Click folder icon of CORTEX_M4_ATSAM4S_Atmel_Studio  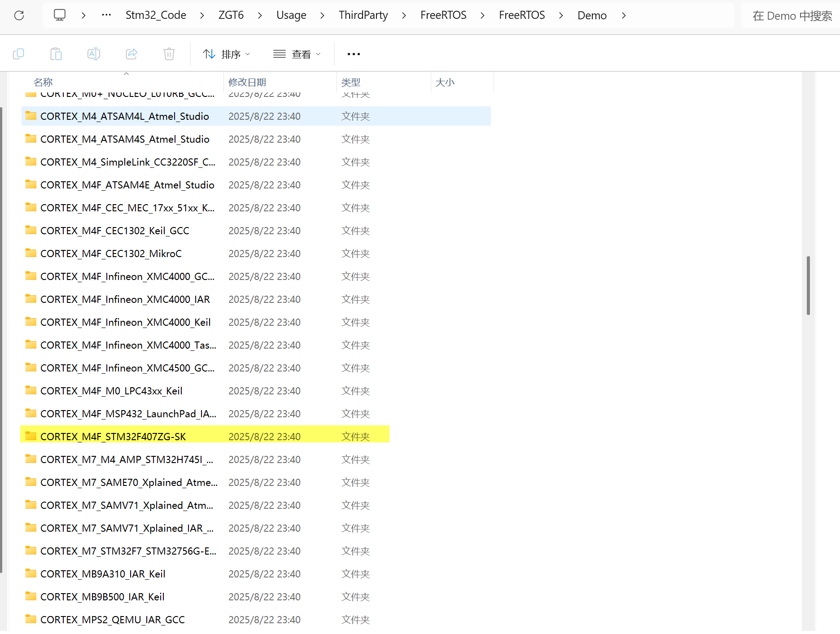pos(31,139)
